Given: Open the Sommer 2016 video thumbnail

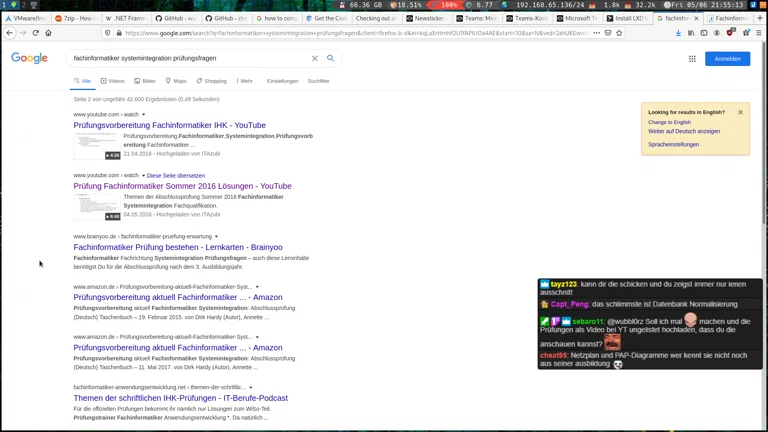Looking at the screenshot, I should [x=97, y=207].
